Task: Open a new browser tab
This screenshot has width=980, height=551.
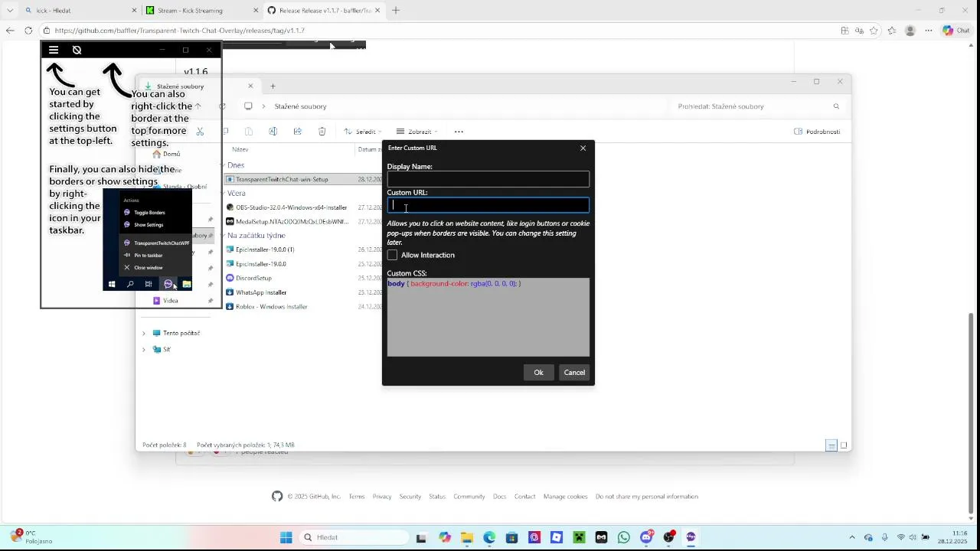Action: point(396,11)
